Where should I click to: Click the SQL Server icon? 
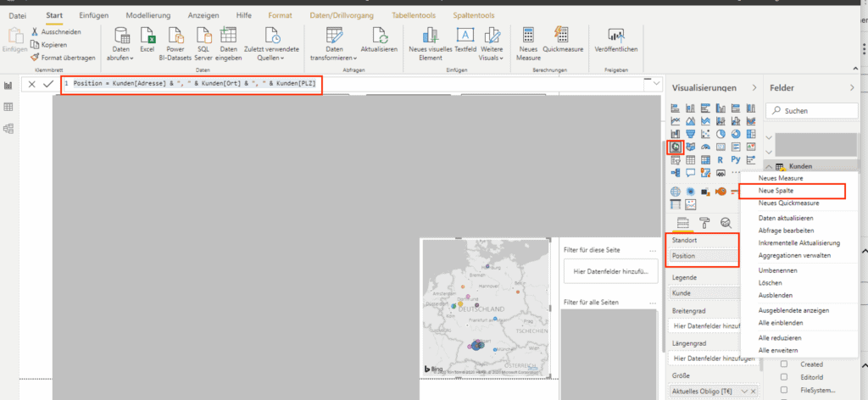203,36
